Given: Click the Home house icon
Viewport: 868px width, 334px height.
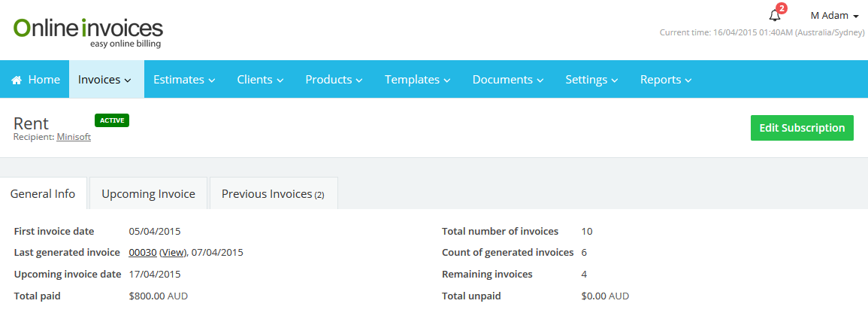Looking at the screenshot, I should [17, 80].
